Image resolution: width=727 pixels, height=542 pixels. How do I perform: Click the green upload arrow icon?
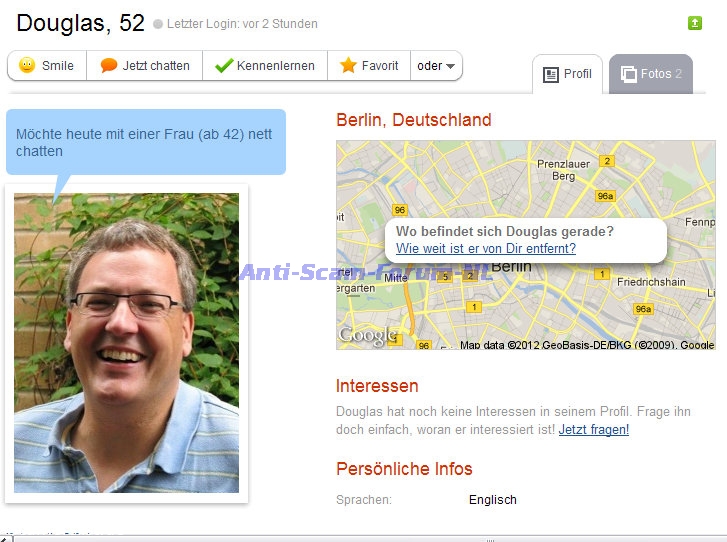point(695,23)
